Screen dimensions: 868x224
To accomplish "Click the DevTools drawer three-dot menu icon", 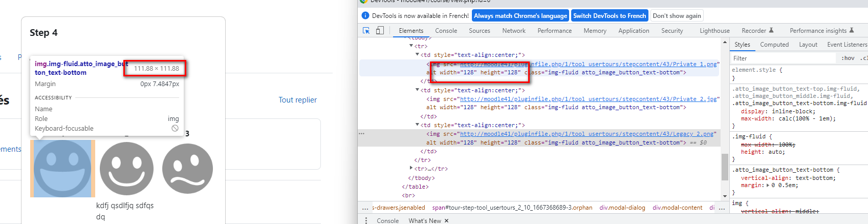I will [x=366, y=220].
